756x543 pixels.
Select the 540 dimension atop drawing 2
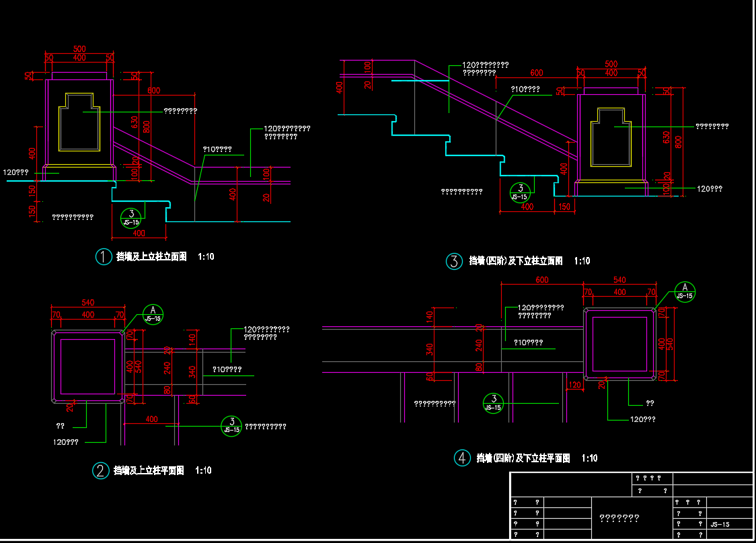(x=87, y=302)
